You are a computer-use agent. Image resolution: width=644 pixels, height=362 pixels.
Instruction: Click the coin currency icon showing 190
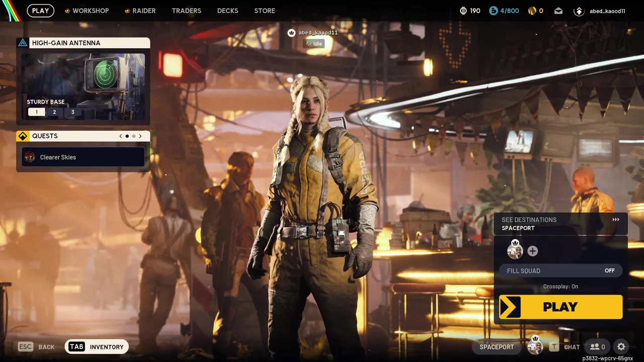tap(463, 11)
